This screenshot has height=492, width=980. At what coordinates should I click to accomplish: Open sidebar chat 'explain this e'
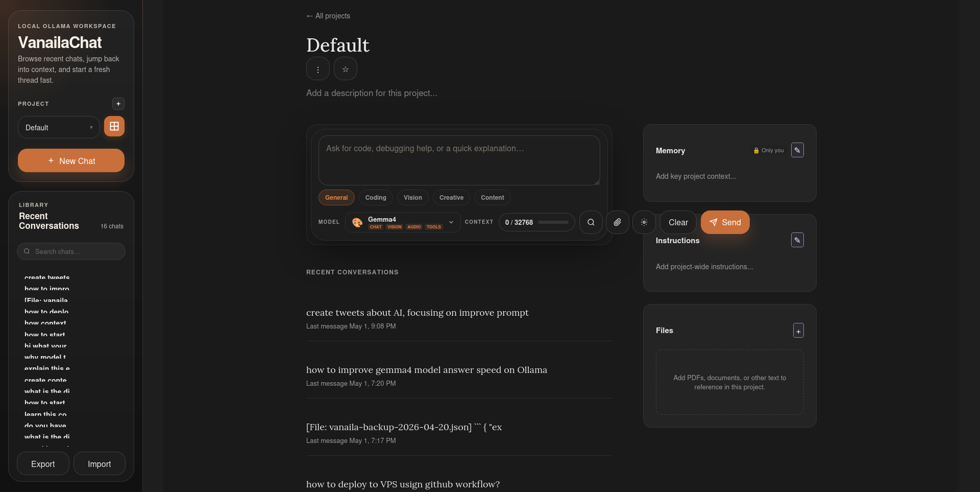[x=47, y=368]
